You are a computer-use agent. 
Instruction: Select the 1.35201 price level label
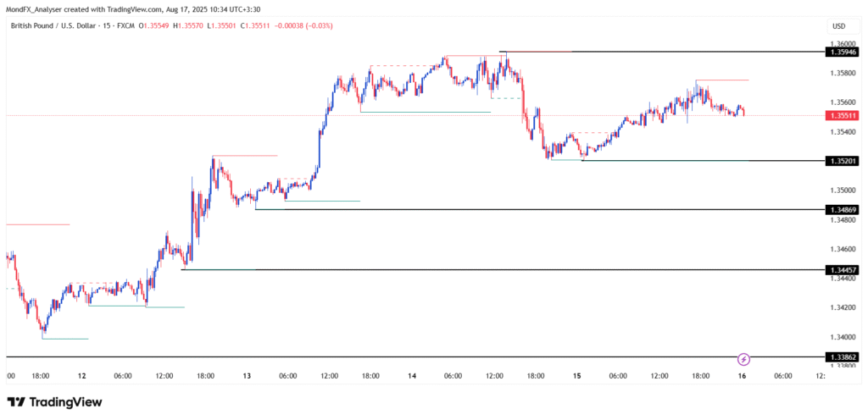click(x=844, y=160)
